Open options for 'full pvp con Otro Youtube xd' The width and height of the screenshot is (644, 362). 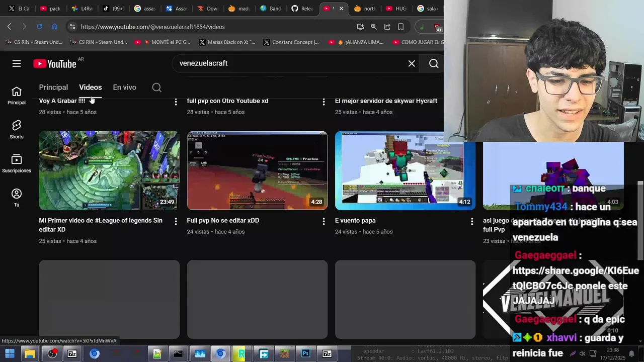tap(324, 102)
